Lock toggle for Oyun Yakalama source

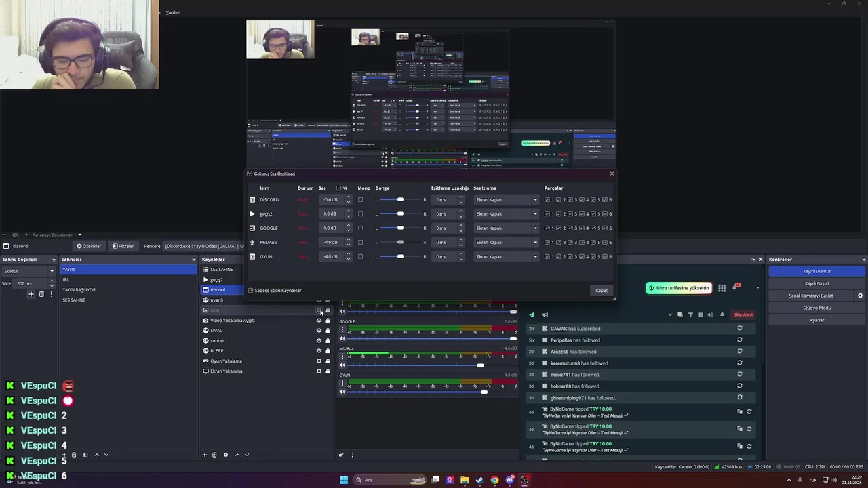[x=328, y=361]
